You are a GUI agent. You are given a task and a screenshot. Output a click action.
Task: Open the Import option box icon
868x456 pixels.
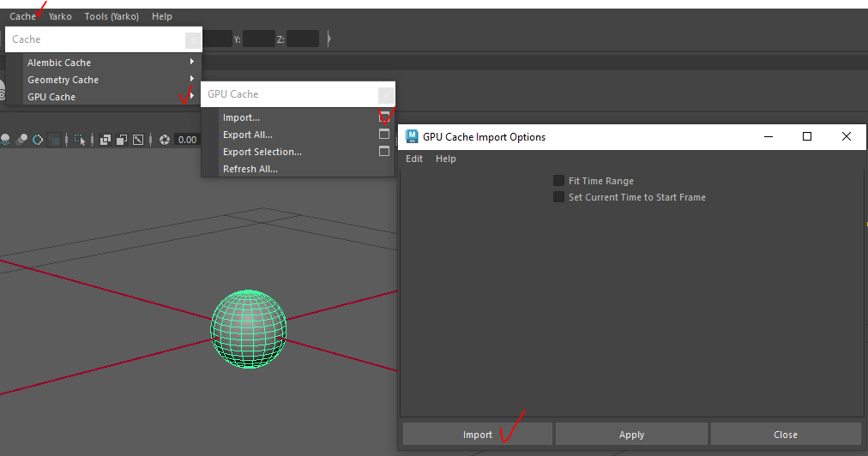[x=384, y=117]
